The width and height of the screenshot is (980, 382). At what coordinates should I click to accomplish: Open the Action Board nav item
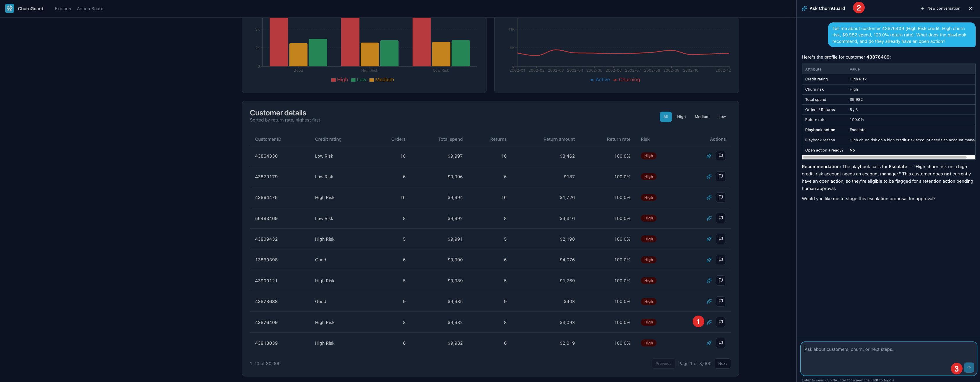(90, 9)
